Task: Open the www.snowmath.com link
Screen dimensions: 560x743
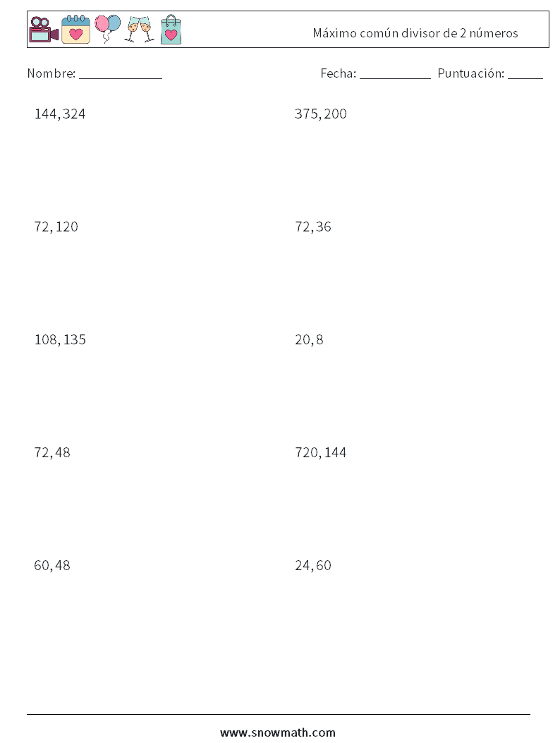Action: tap(278, 732)
